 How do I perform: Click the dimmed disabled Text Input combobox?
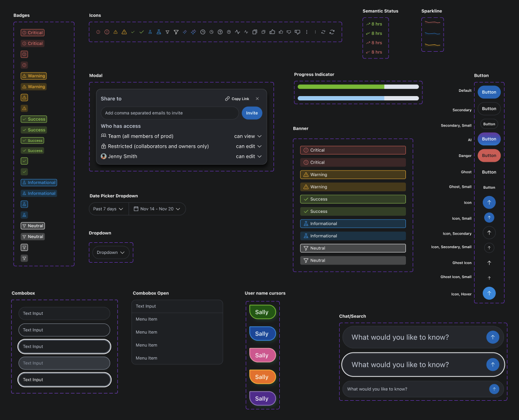[64, 363]
